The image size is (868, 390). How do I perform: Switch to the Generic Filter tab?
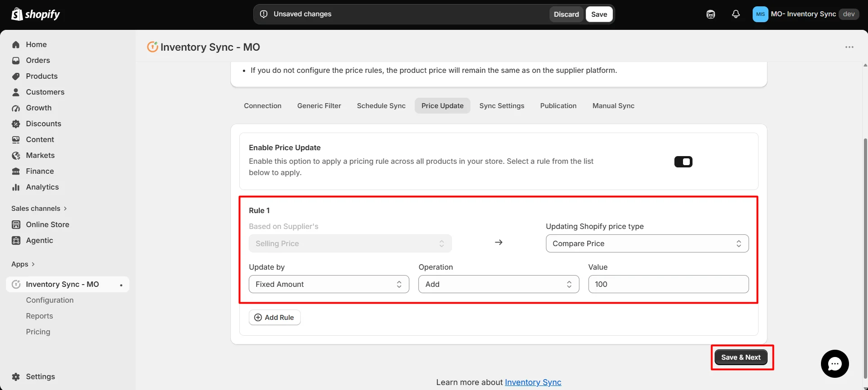pyautogui.click(x=319, y=105)
